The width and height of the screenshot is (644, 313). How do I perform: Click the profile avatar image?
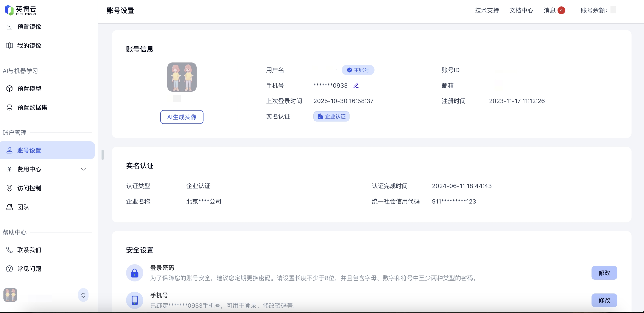coord(182,77)
